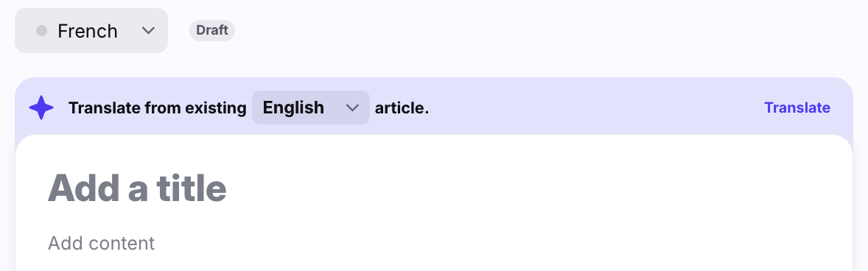868x271 pixels.
Task: Click the chevron arrow next to French
Action: coord(148,30)
